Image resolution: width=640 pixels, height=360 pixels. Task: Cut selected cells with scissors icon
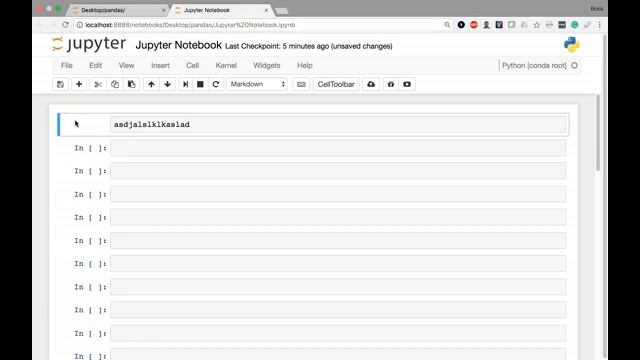pos(98,84)
